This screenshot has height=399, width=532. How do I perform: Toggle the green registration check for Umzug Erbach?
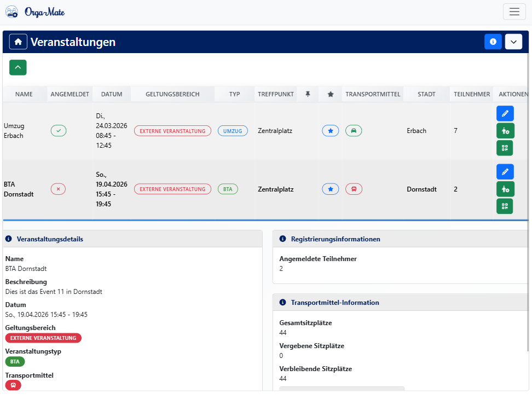[59, 130]
